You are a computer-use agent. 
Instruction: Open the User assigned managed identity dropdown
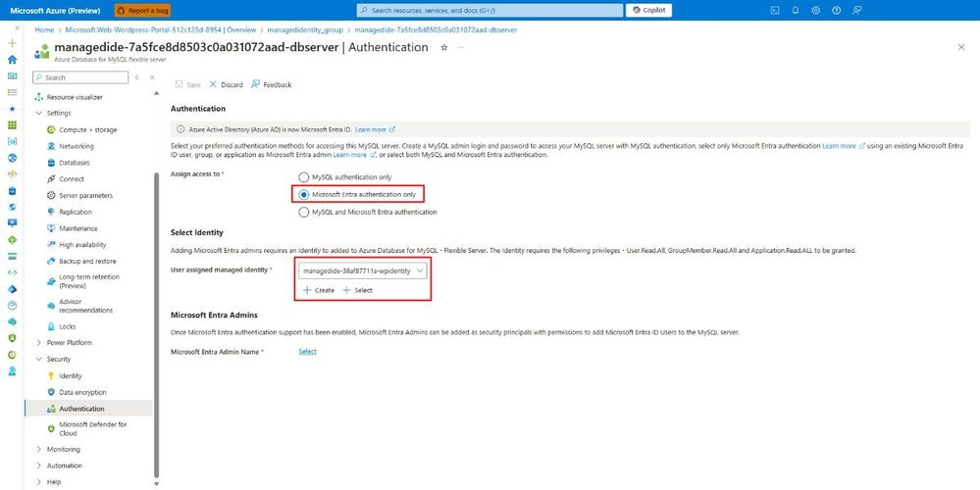pos(363,270)
